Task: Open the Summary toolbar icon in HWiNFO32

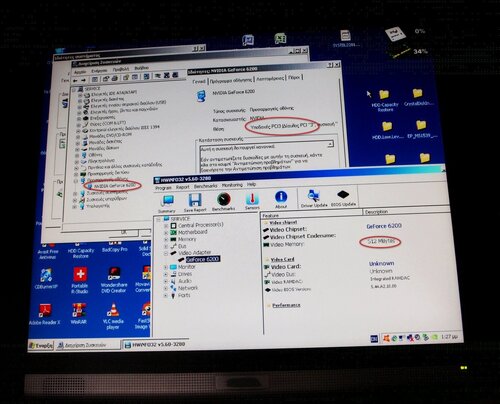Action: (x=167, y=203)
